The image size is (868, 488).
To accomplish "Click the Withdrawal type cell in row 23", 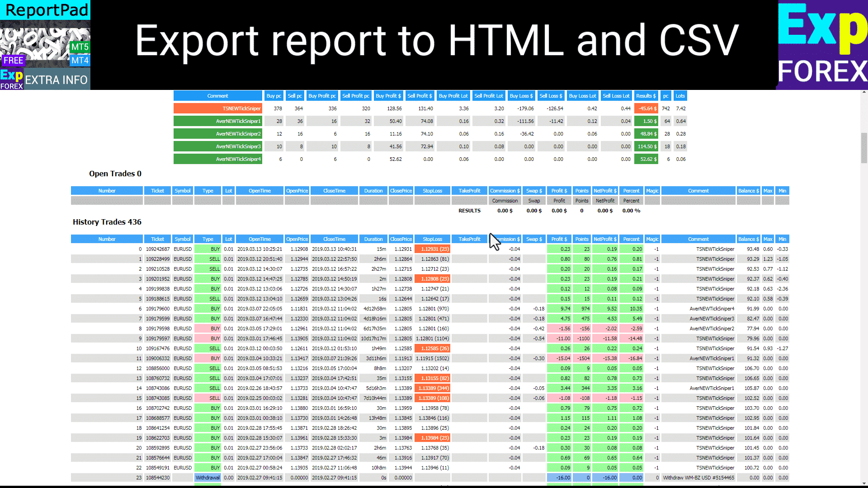I will (x=208, y=478).
